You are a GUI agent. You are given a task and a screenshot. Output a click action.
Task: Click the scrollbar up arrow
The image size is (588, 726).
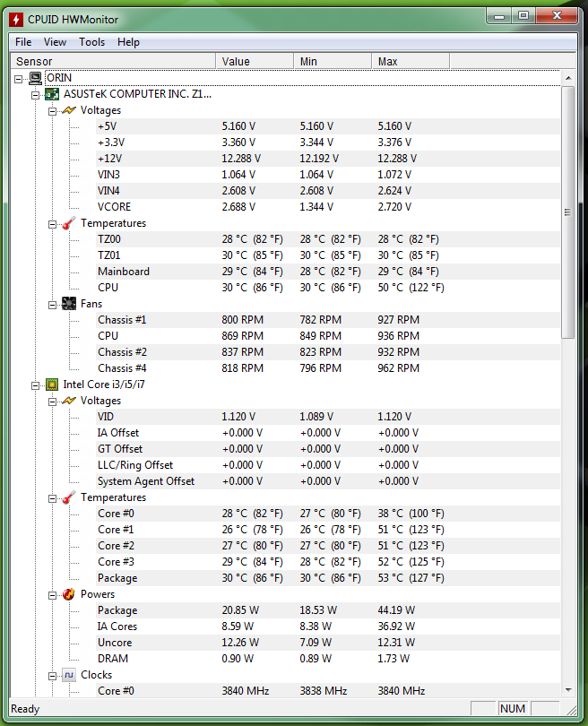pyautogui.click(x=568, y=78)
